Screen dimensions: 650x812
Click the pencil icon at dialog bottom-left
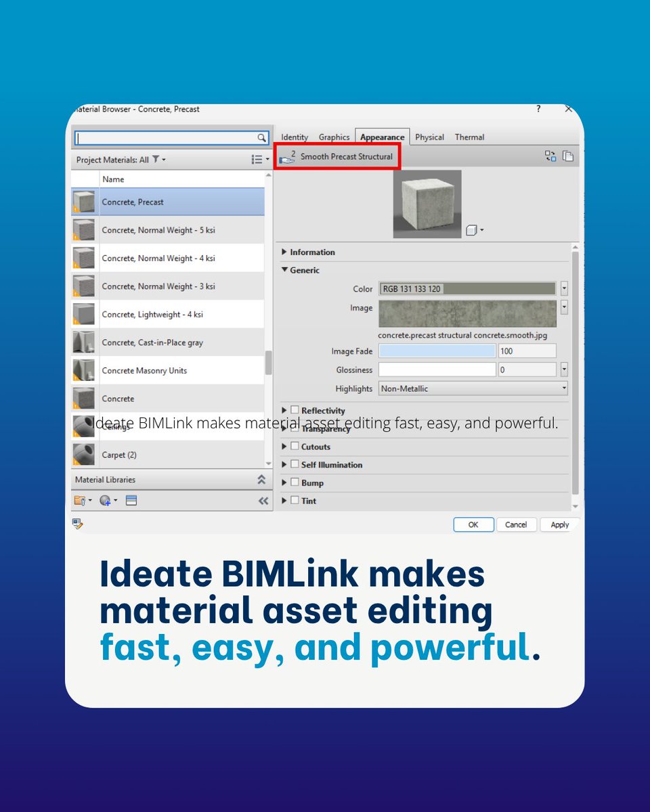[77, 524]
